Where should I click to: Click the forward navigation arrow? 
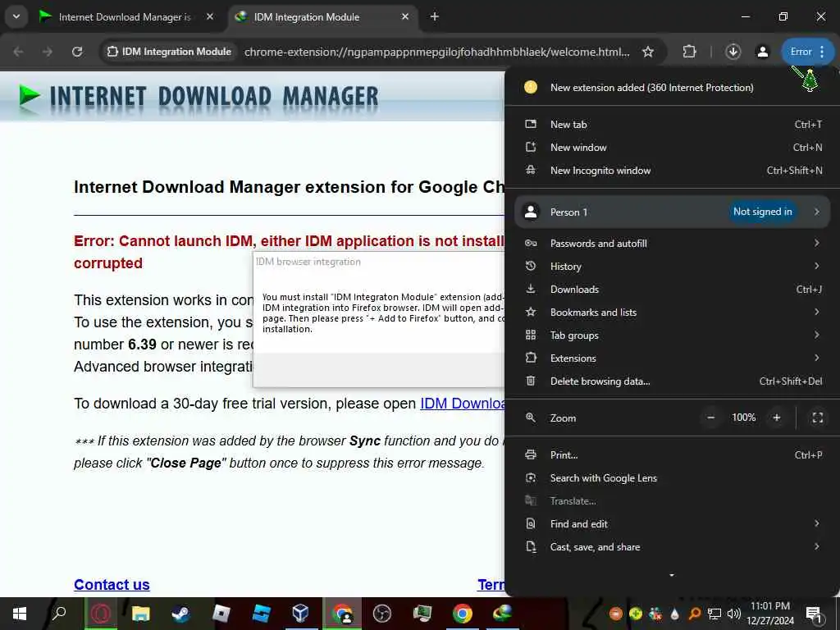click(48, 52)
